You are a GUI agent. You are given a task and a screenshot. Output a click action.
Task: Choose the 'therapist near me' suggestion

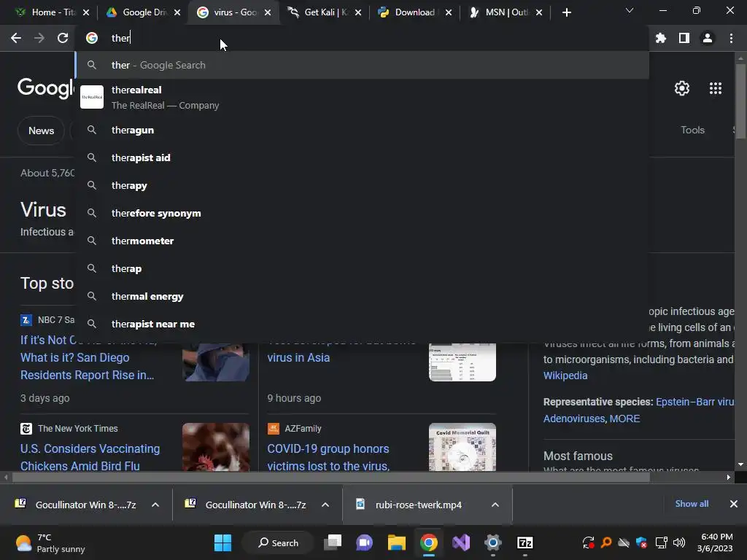[362, 324]
